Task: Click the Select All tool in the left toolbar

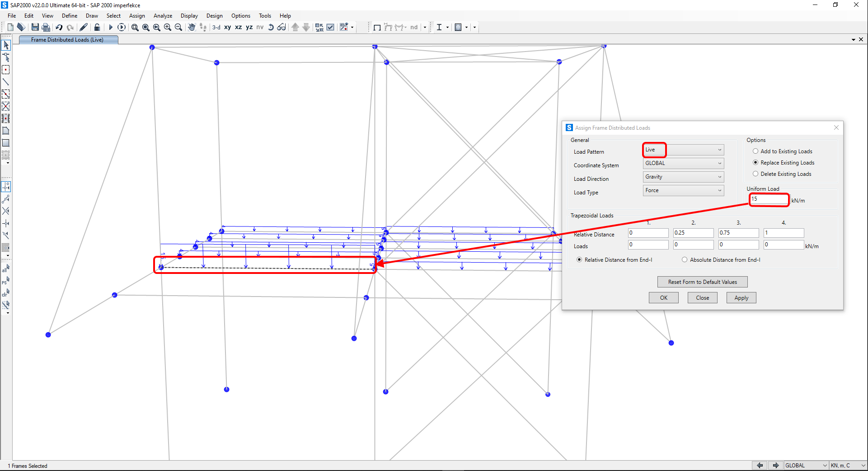Action: [x=6, y=269]
